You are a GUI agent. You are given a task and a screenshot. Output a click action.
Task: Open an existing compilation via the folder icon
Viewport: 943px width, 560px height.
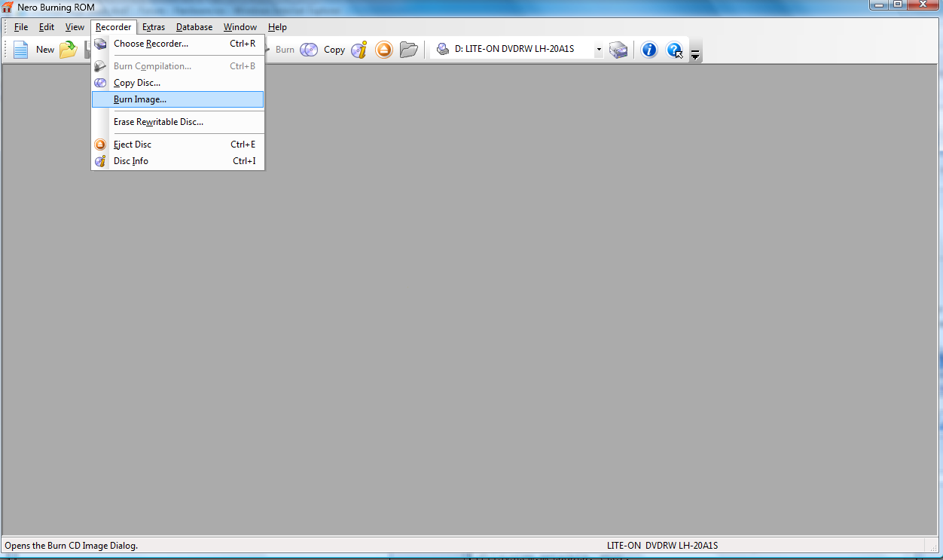69,50
